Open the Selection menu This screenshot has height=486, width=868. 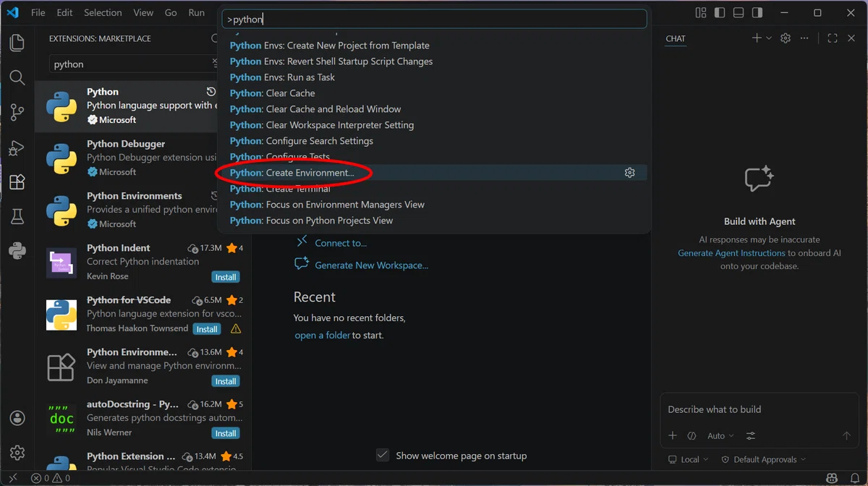103,12
